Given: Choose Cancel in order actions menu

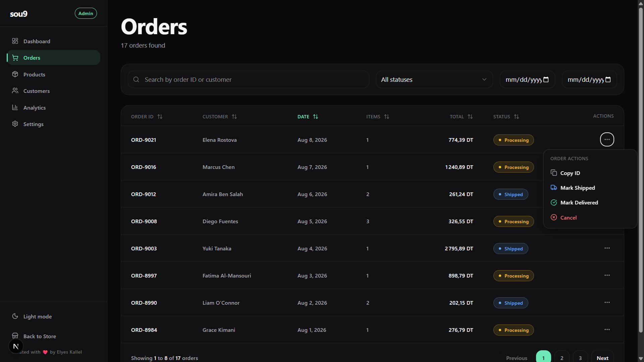Looking at the screenshot, I should click(x=590, y=218).
